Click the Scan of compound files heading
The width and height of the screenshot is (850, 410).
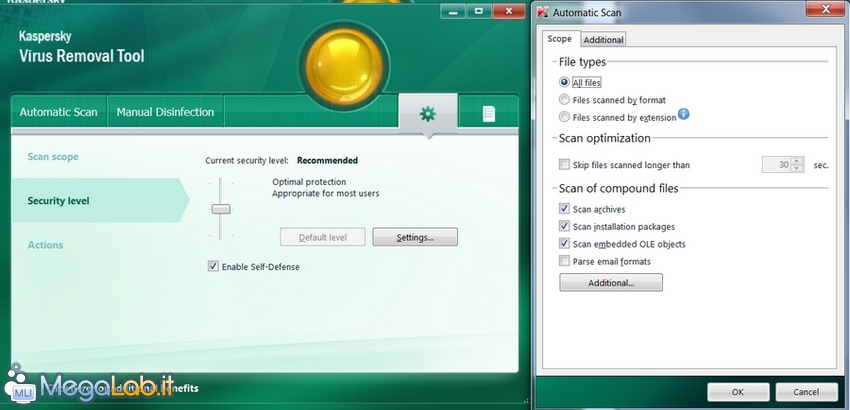(619, 189)
